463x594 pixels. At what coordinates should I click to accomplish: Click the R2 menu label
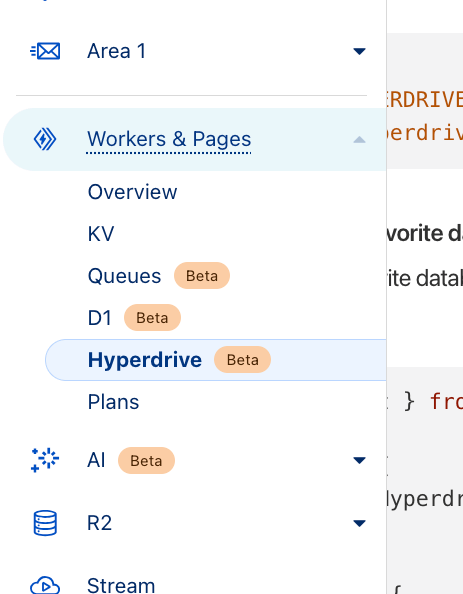click(99, 523)
